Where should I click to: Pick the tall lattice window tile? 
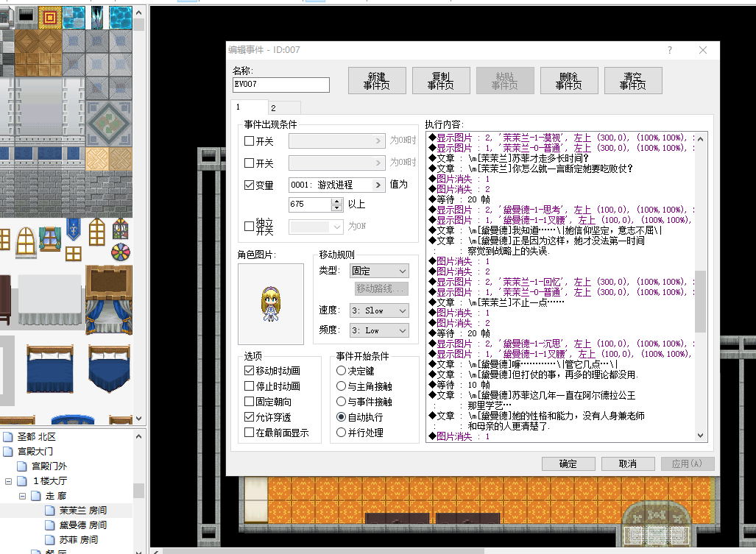point(97,232)
